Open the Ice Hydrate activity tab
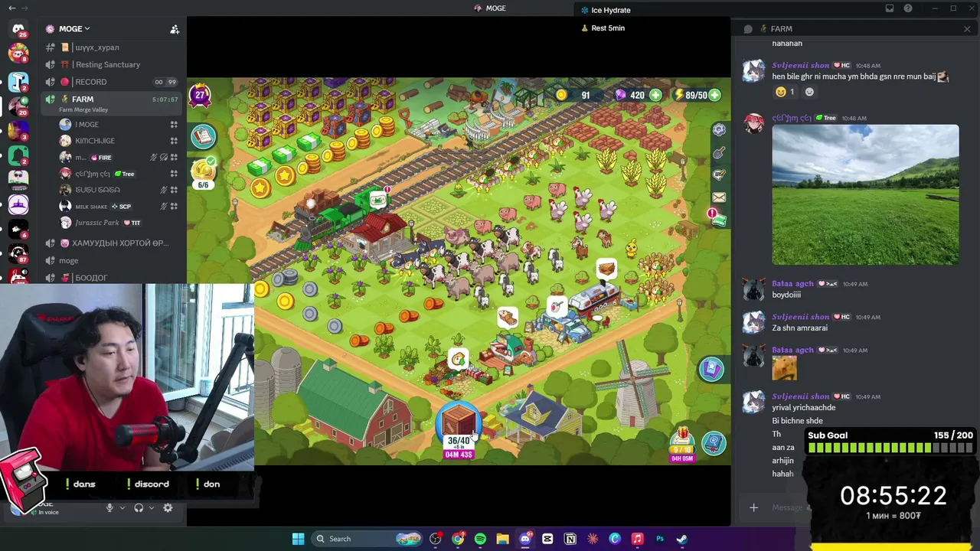The image size is (980, 551). point(606,10)
